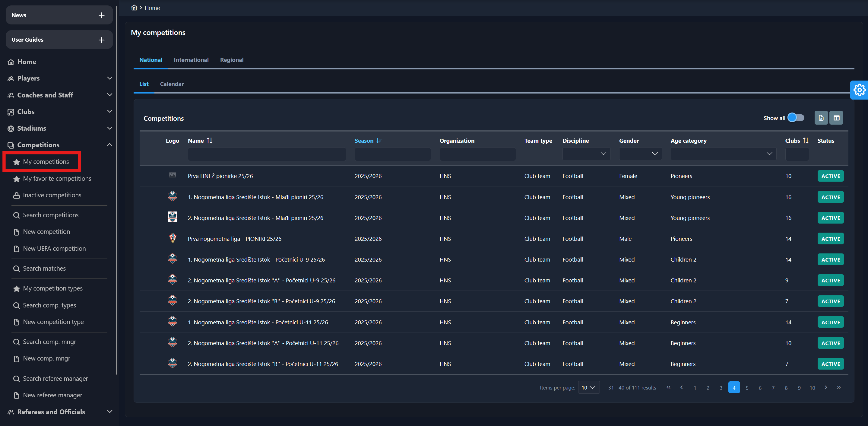Toggle the Show all switch
The image size is (868, 426).
point(796,118)
